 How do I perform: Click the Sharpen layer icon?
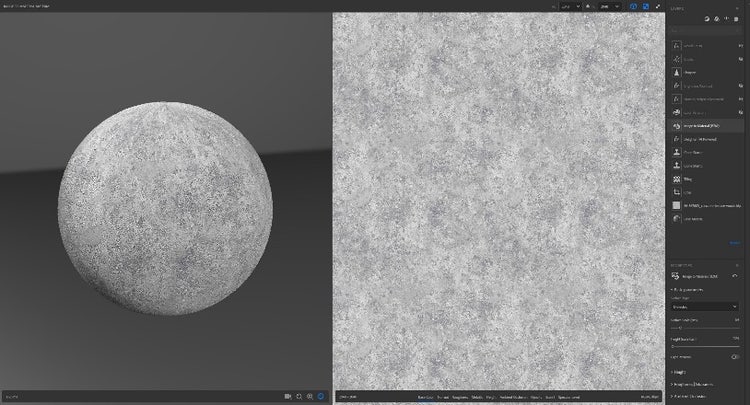pos(676,73)
